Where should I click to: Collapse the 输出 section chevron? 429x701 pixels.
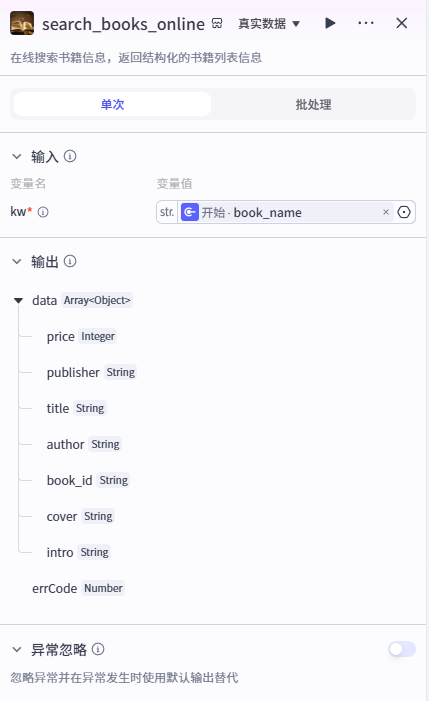[x=17, y=262]
